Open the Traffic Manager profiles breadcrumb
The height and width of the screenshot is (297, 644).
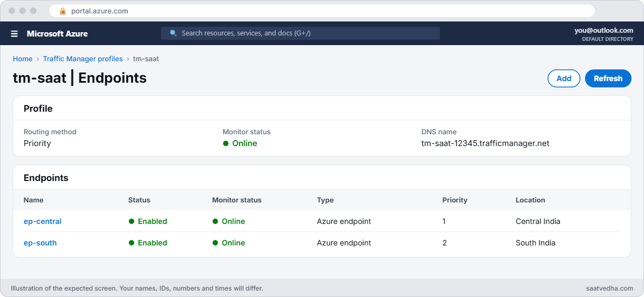[83, 59]
